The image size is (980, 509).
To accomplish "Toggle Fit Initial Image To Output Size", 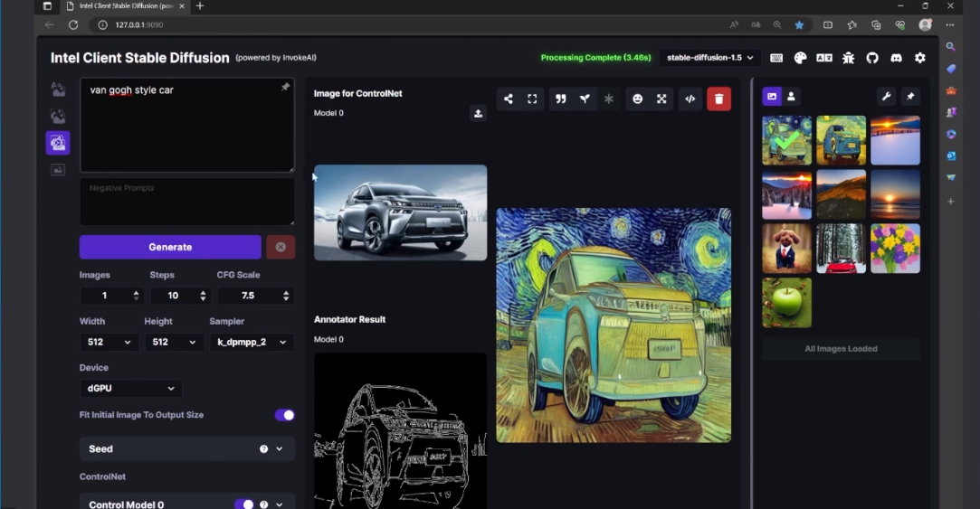I will 284,415.
